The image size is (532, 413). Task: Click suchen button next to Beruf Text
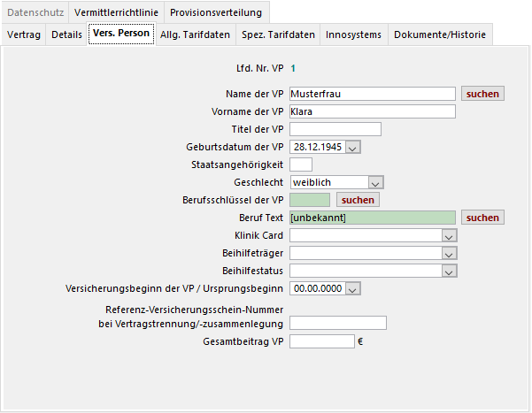482,218
